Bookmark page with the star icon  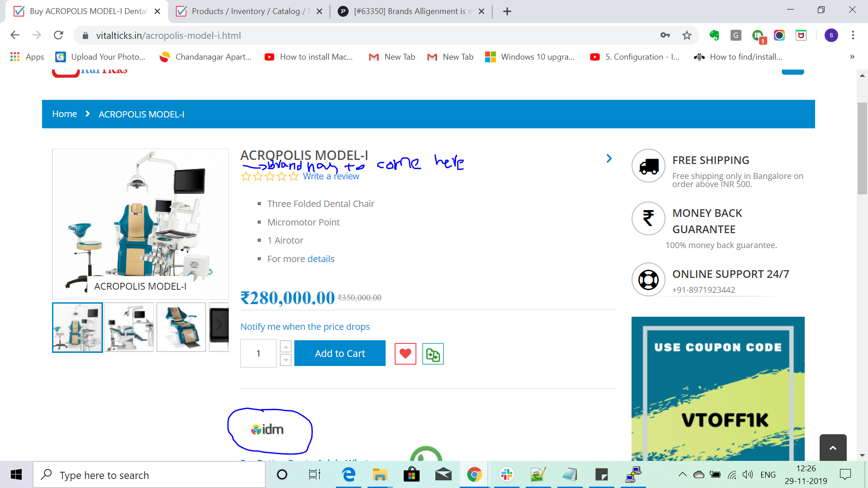click(x=687, y=35)
